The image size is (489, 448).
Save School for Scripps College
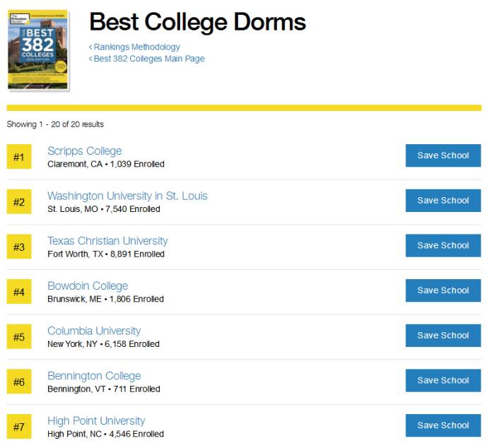(x=443, y=155)
